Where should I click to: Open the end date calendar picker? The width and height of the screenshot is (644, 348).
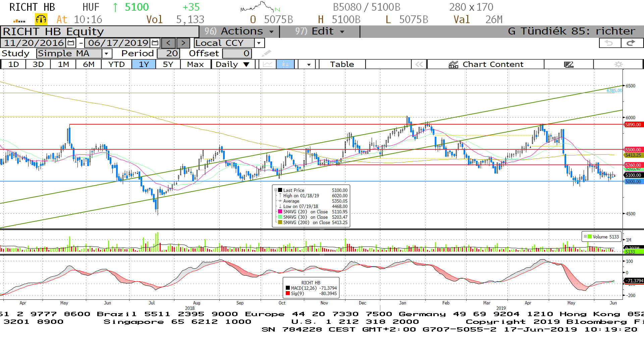[x=155, y=43]
